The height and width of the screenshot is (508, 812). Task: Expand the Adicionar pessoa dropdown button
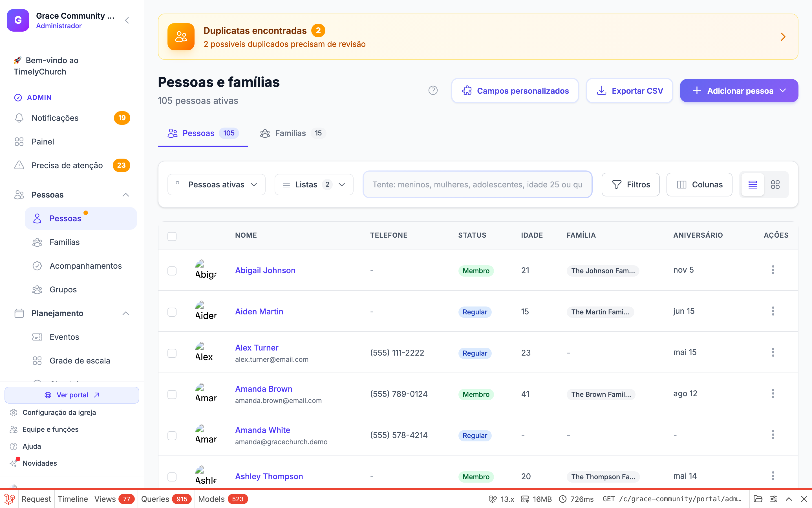pos(739,91)
